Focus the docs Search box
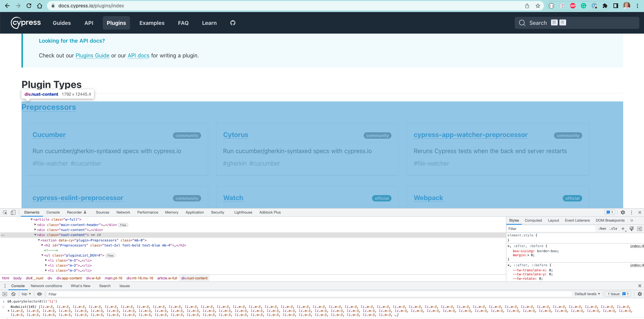Viewport: 644px width, 319px height. pos(577,23)
